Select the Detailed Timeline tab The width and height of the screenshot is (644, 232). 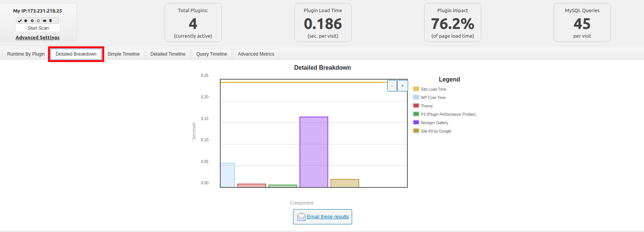pos(168,54)
